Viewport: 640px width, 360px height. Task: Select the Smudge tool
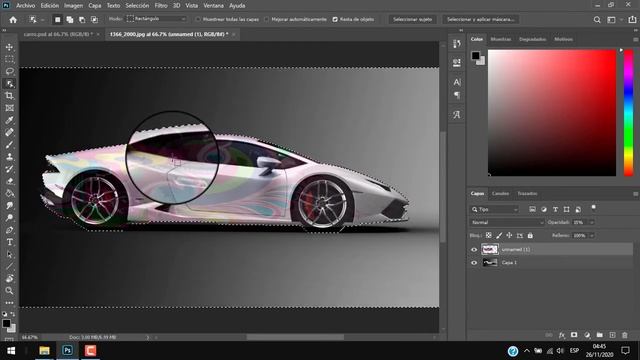click(x=9, y=205)
